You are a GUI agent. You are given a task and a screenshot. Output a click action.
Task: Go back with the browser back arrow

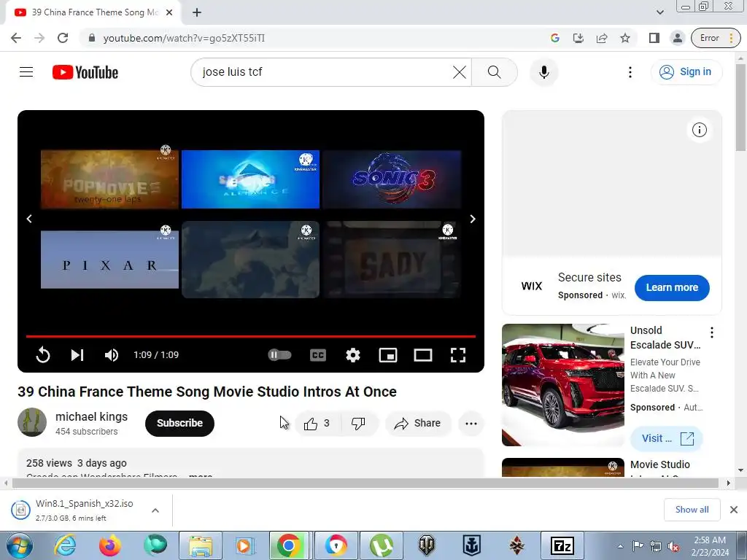tap(16, 38)
